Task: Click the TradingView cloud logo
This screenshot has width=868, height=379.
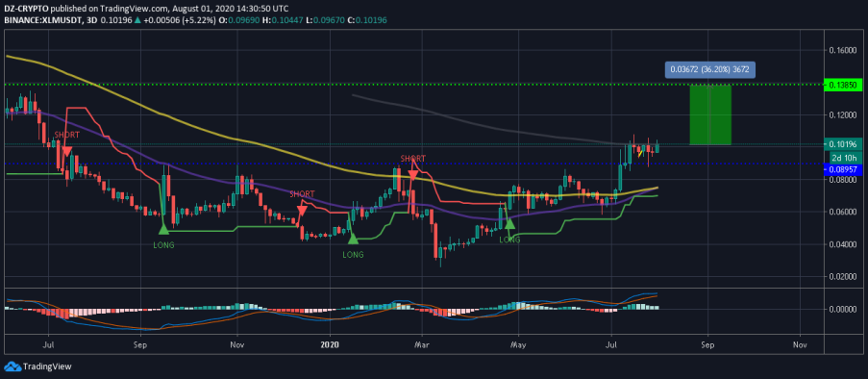Action: 12,366
